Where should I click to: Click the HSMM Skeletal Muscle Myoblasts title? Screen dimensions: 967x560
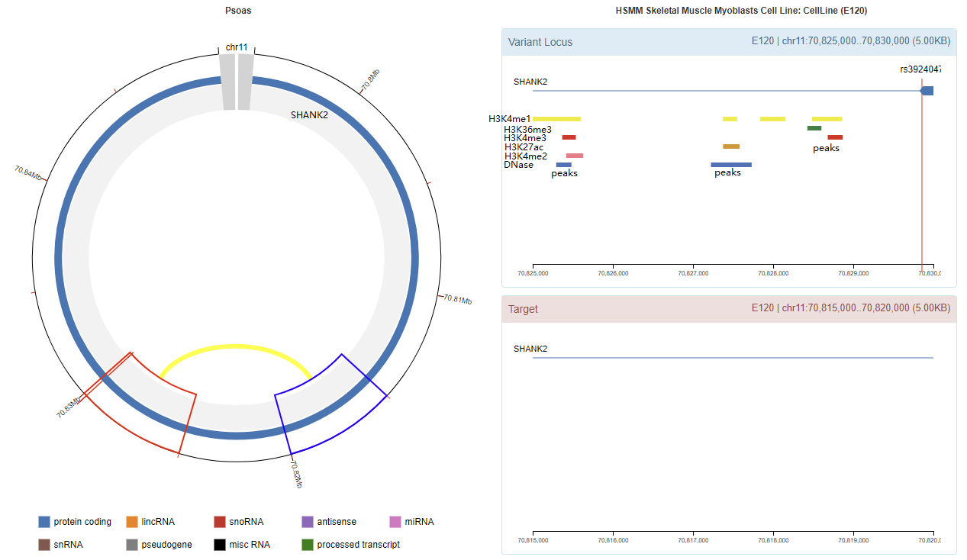coord(741,11)
